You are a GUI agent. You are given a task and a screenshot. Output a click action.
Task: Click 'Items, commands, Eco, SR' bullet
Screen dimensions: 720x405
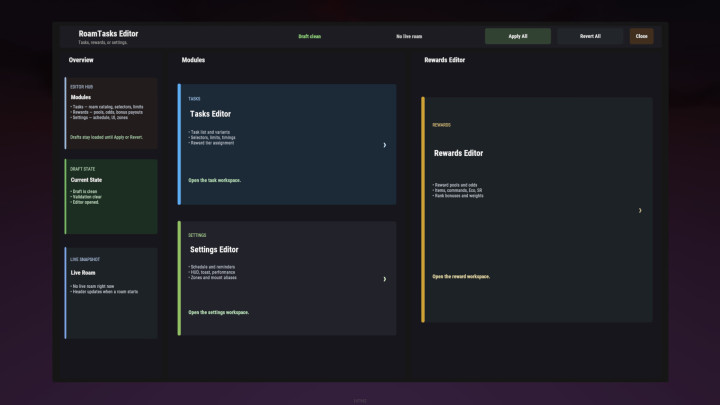457,190
